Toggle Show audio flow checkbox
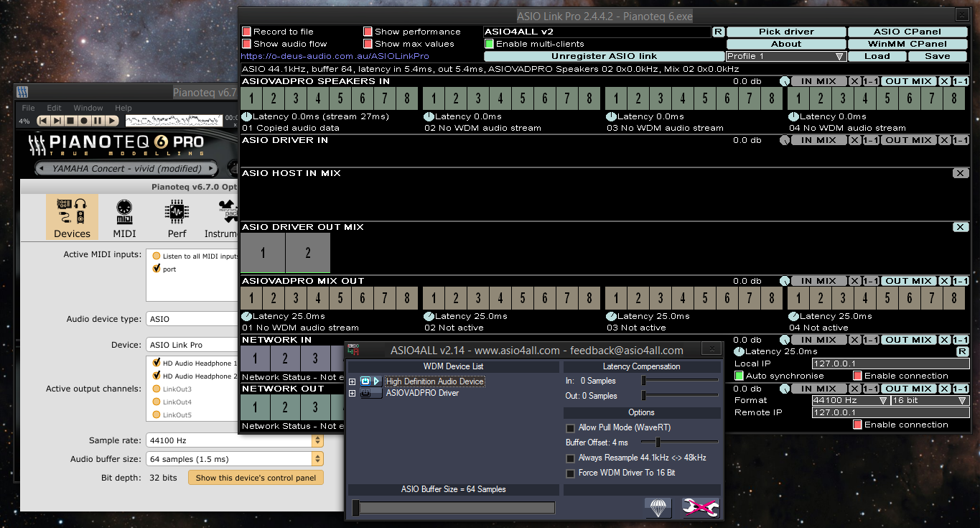 pos(246,44)
